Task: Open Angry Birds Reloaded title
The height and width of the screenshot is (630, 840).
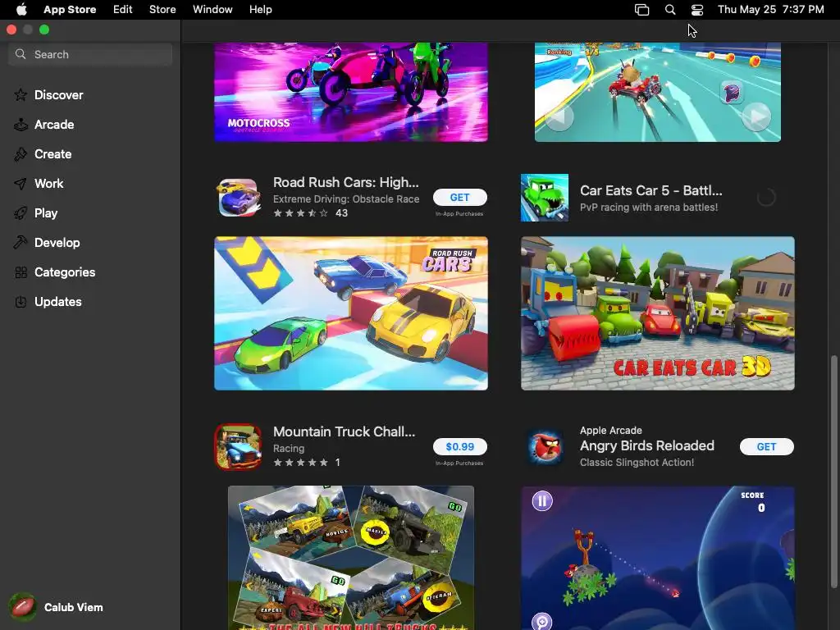Action: coord(646,445)
